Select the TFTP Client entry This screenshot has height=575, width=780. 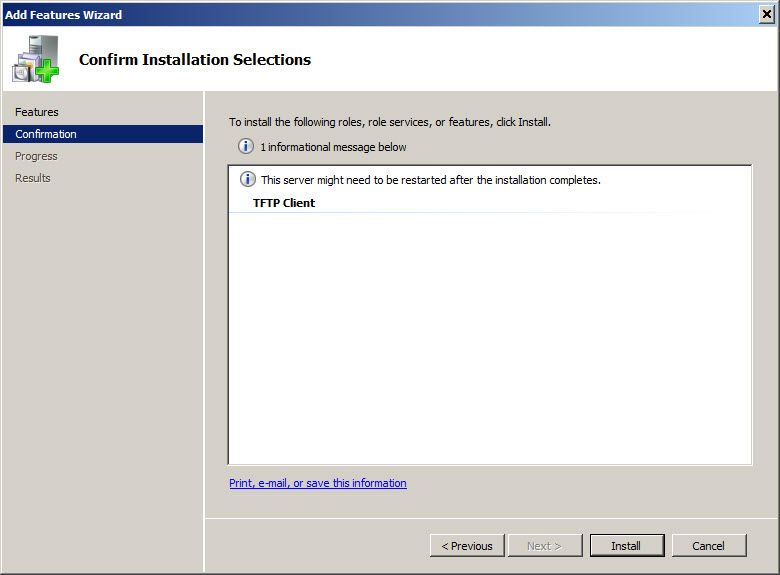[284, 203]
